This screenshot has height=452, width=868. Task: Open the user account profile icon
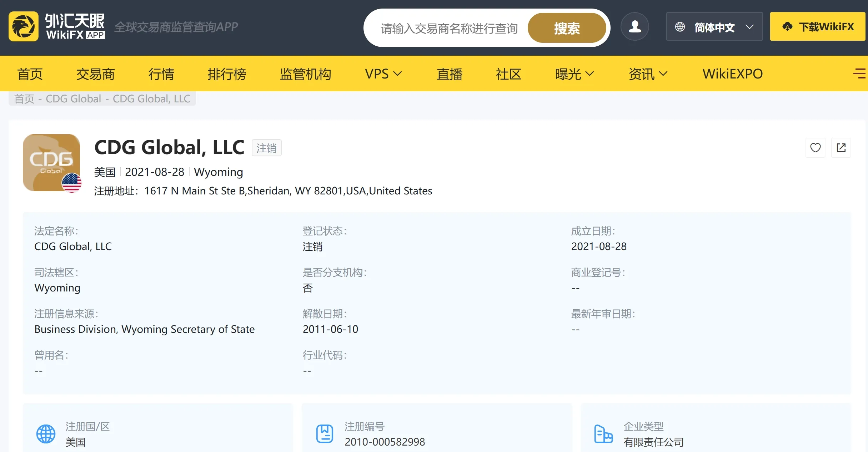[x=635, y=26]
